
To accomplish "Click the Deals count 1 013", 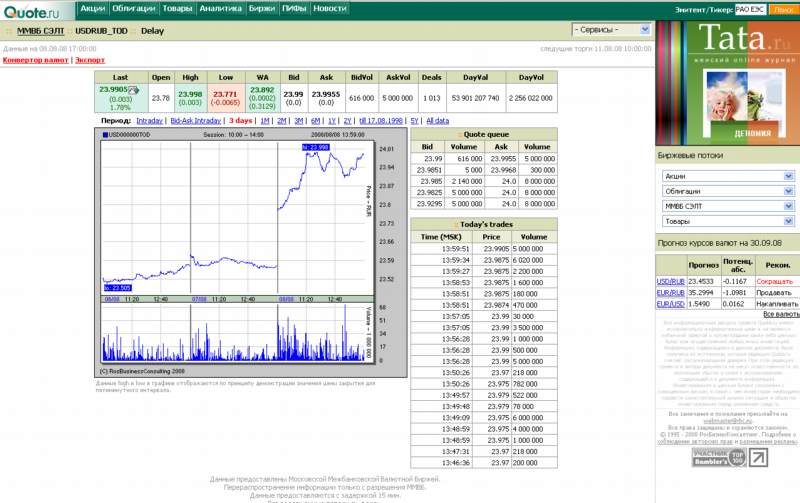I will point(431,98).
